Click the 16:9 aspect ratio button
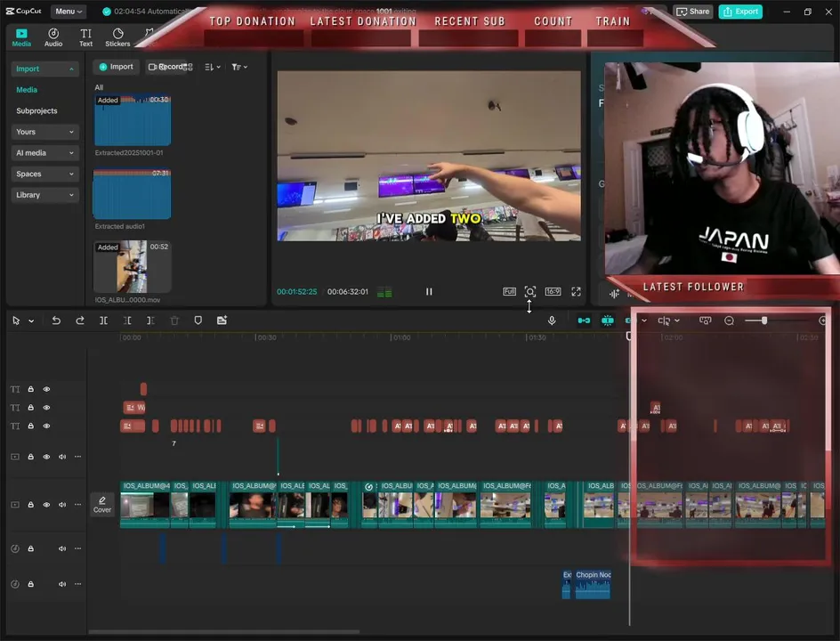Viewport: 840px width, 641px height. (x=553, y=291)
